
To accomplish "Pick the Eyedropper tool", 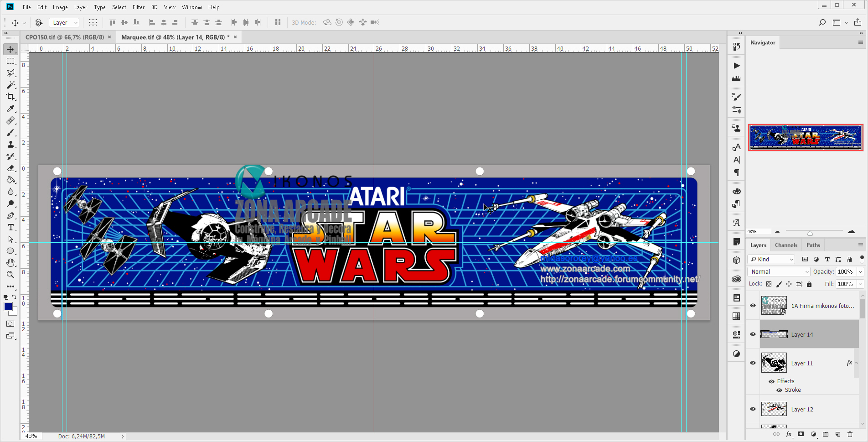I will [x=11, y=109].
